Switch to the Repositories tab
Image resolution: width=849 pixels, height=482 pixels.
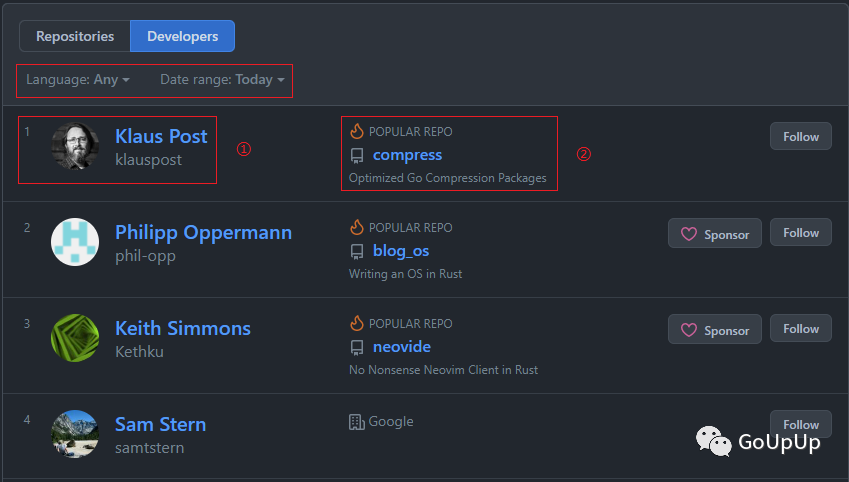coord(75,37)
